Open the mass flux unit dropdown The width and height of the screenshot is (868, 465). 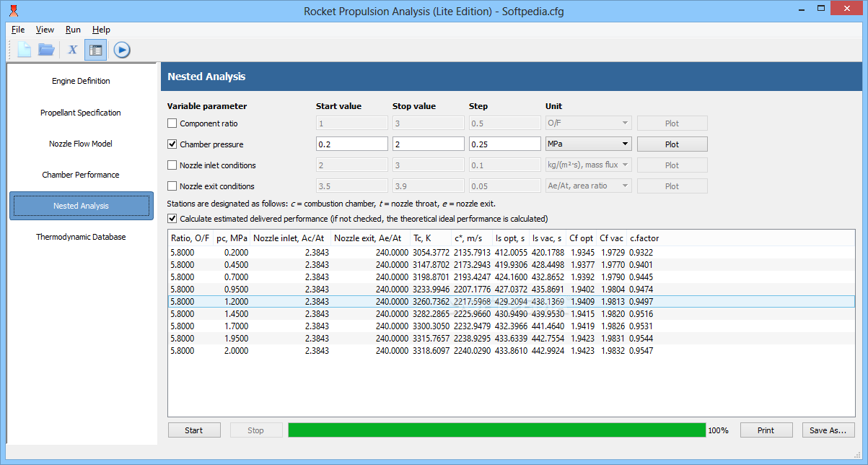pyautogui.click(x=589, y=165)
